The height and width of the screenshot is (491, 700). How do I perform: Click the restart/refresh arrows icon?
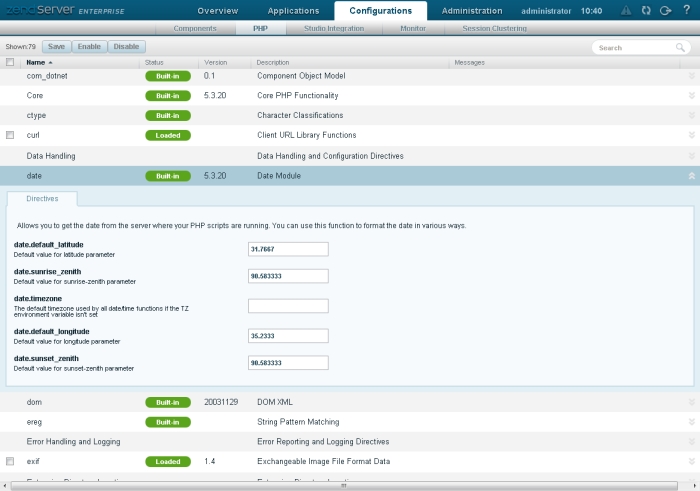tap(645, 11)
